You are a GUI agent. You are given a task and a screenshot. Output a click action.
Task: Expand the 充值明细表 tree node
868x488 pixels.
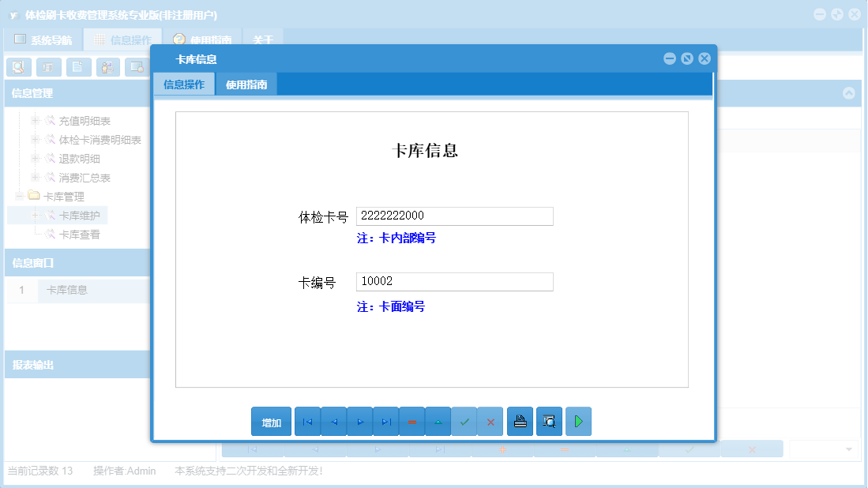point(36,120)
